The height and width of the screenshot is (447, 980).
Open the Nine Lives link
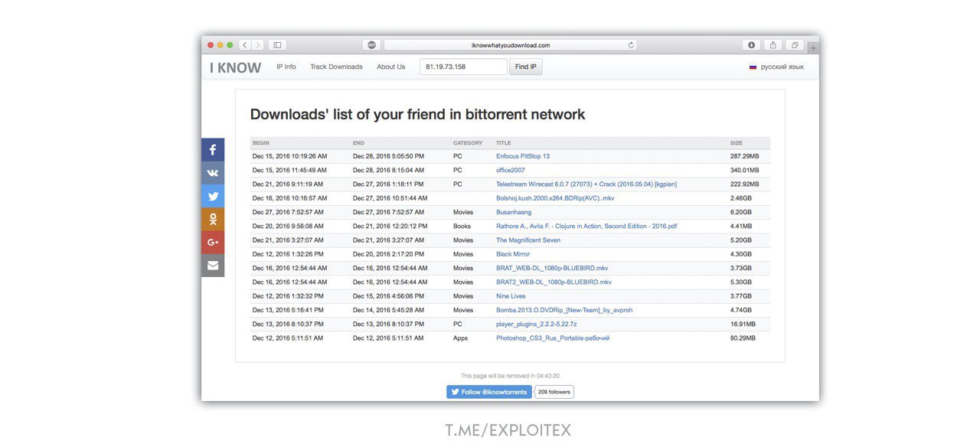511,296
